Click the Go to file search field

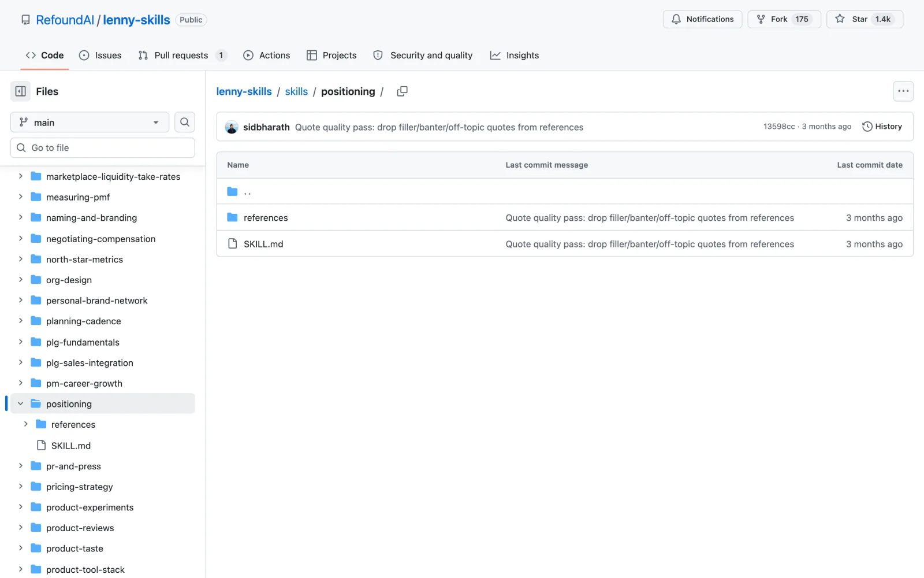coord(103,147)
